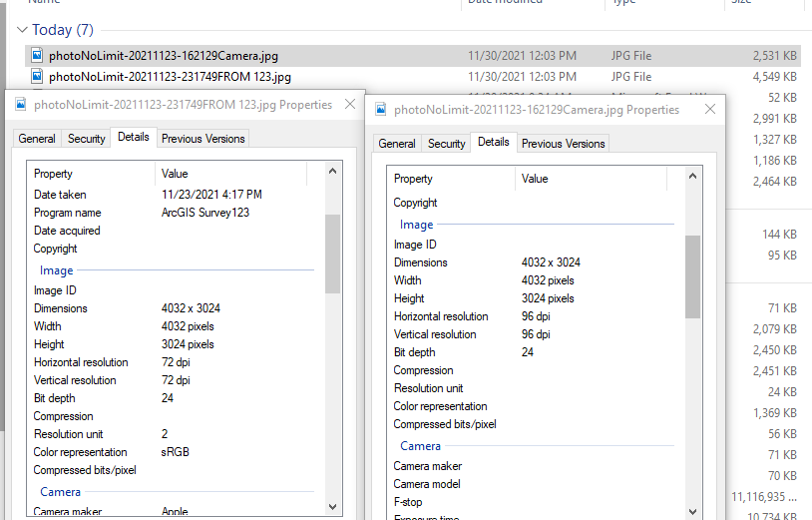Click Vertical resolution value 72 dpi

pyautogui.click(x=176, y=380)
